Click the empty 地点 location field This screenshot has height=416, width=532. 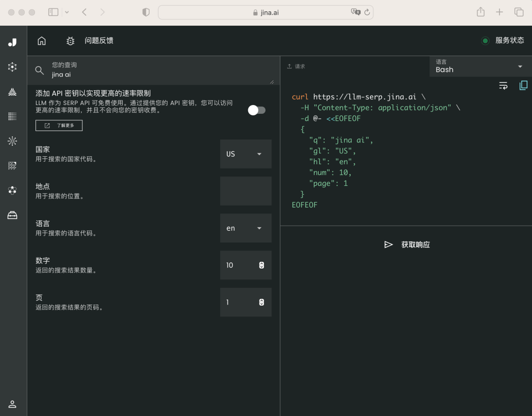(x=246, y=191)
